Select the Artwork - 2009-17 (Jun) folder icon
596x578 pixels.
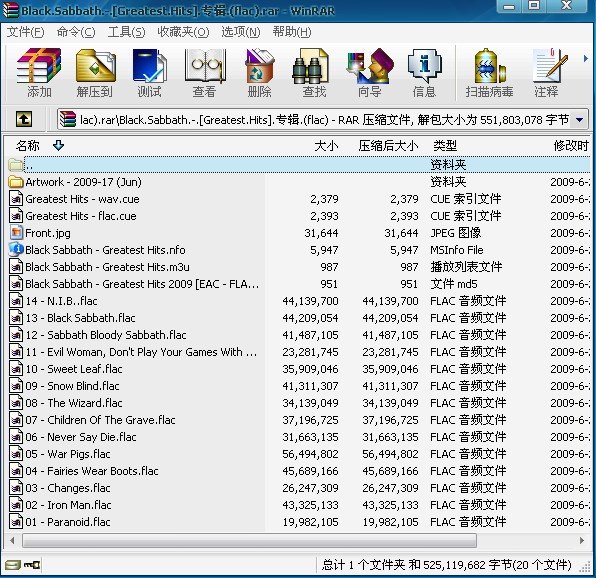[16, 182]
